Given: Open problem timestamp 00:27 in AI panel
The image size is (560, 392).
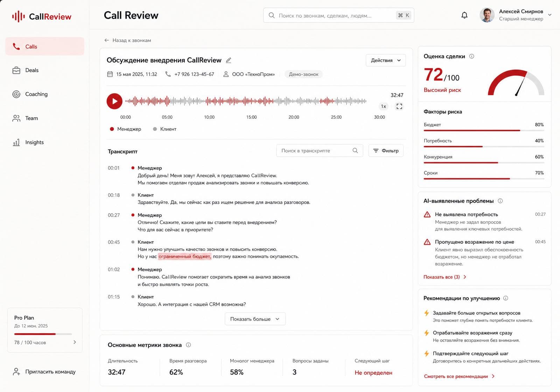Looking at the screenshot, I should (x=540, y=214).
